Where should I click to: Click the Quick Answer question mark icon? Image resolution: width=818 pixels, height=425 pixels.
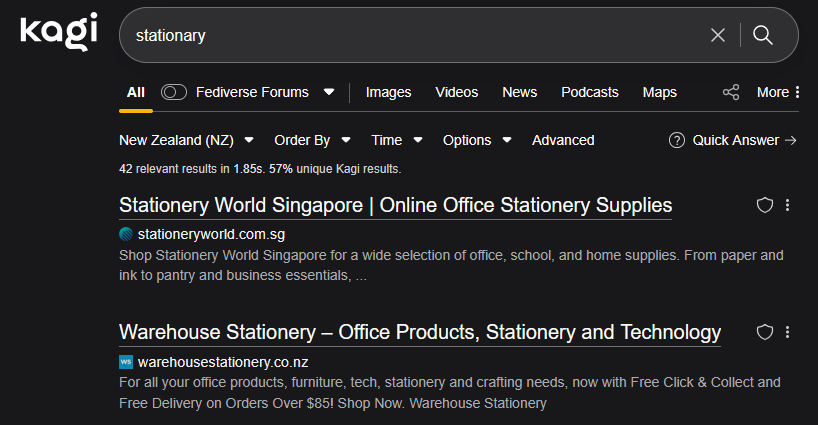coord(677,140)
